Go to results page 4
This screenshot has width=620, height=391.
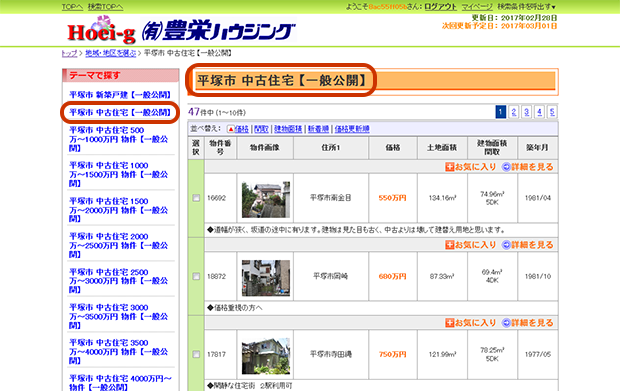click(x=539, y=112)
